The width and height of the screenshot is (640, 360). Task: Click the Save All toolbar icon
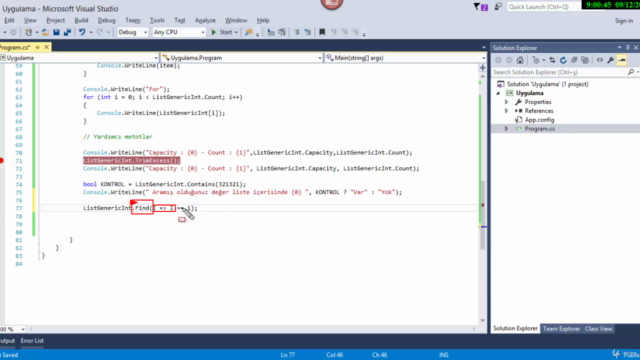pyautogui.click(x=67, y=32)
